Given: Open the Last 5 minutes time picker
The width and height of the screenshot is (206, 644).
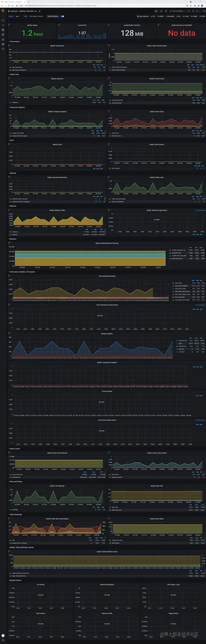Looking at the screenshot, I should [177, 11].
